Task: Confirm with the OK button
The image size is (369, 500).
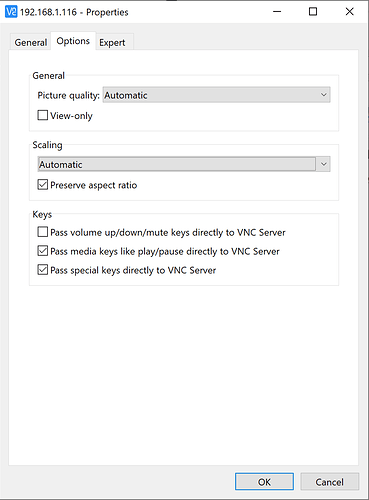Action: [x=264, y=482]
